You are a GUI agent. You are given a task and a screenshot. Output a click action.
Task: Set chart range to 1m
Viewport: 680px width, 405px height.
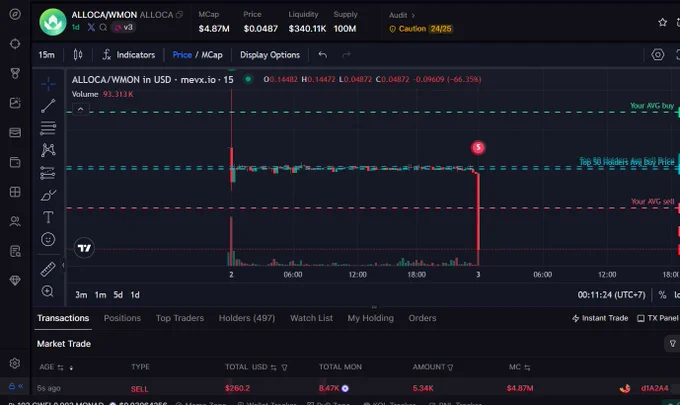pos(101,295)
